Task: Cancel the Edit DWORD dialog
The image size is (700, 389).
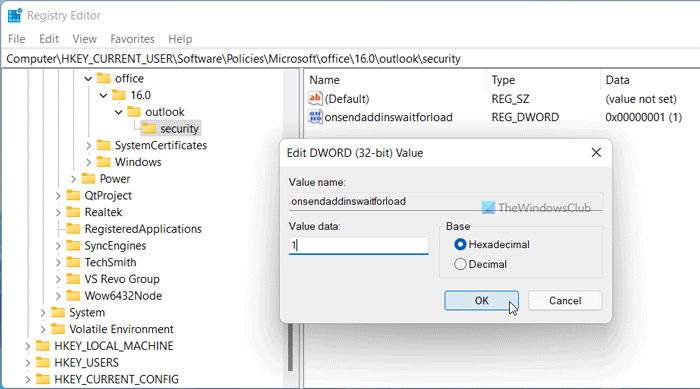Action: (x=565, y=301)
